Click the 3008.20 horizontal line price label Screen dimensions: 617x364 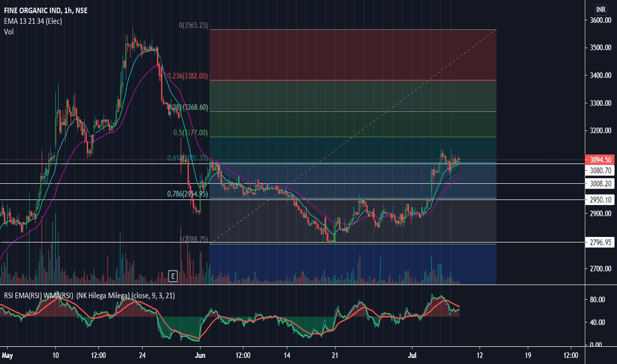[600, 184]
